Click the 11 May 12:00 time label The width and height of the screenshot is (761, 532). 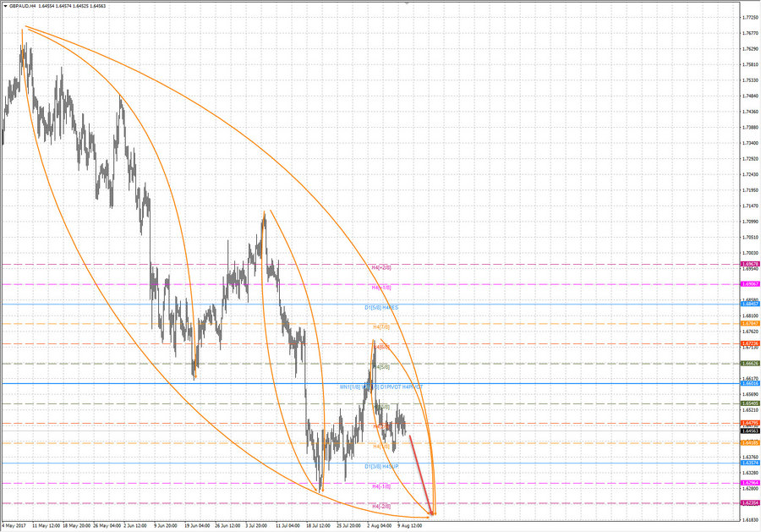[x=47, y=525]
